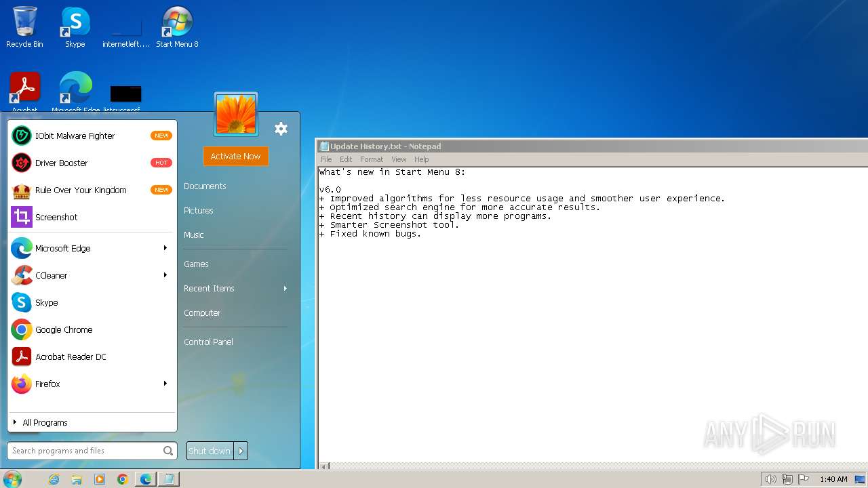The image size is (868, 488).
Task: Open Acrobat Reader DC entry
Action: point(92,357)
